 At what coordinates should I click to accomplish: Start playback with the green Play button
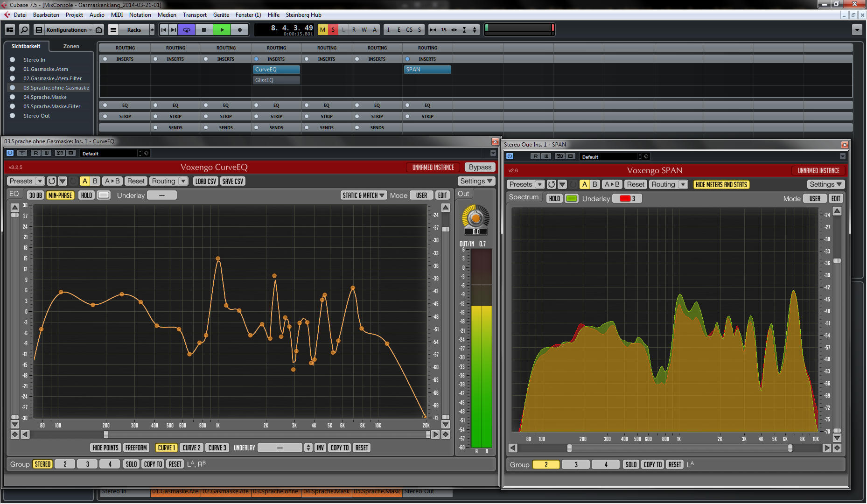[x=222, y=30]
